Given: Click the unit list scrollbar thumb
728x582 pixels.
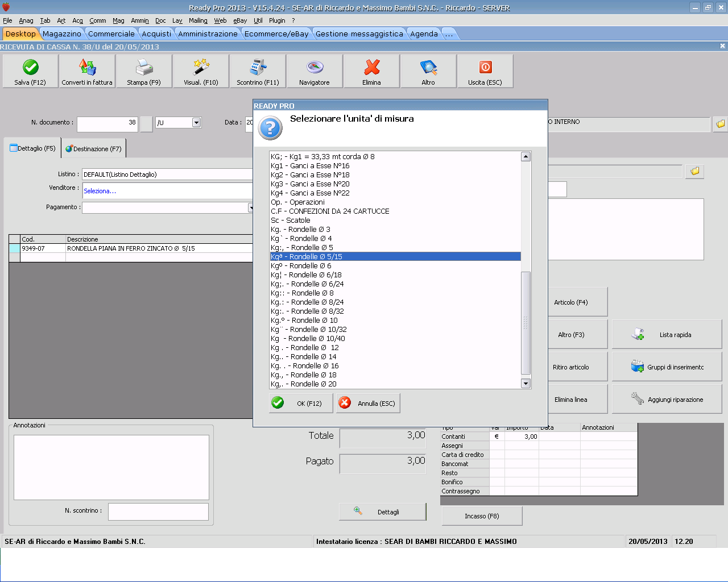Looking at the screenshot, I should (526, 323).
